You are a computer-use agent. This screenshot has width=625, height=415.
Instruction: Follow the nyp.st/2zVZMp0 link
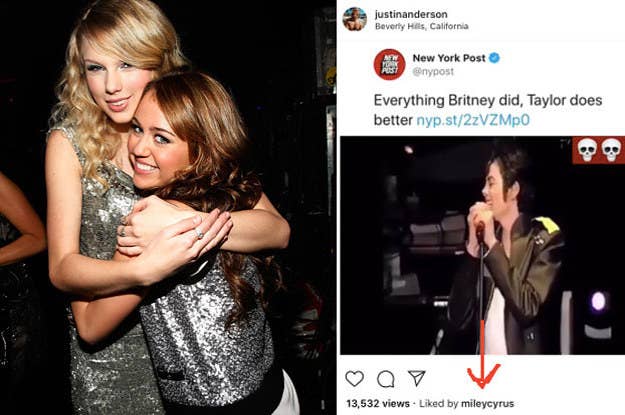point(473,120)
